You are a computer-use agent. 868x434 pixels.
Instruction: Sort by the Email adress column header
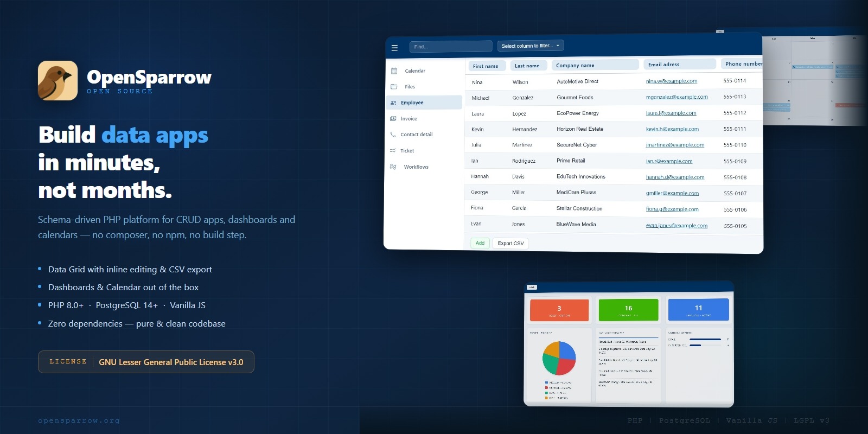pos(680,65)
